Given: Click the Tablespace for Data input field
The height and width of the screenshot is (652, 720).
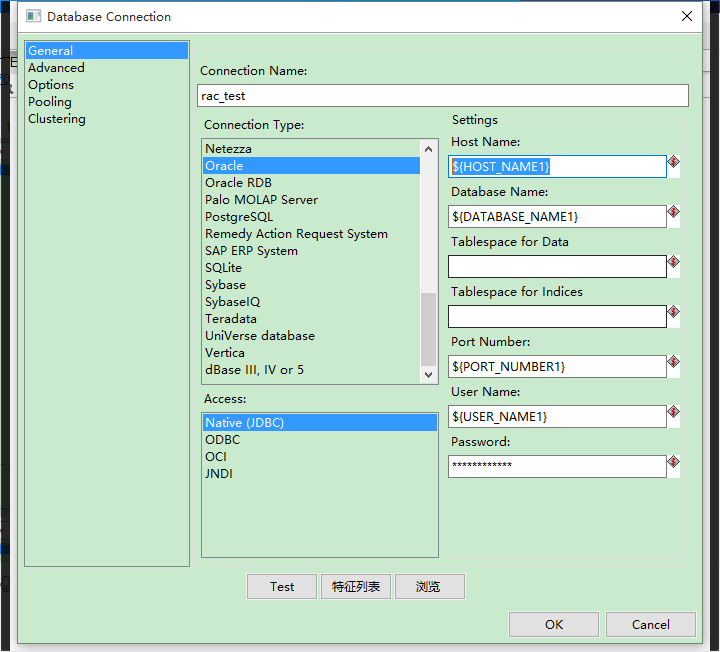Looking at the screenshot, I should coord(557,266).
